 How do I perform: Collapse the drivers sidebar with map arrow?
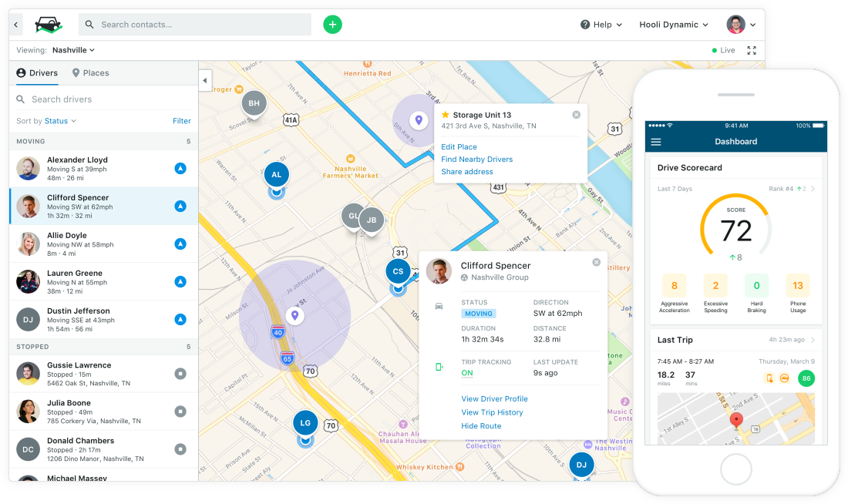(205, 81)
